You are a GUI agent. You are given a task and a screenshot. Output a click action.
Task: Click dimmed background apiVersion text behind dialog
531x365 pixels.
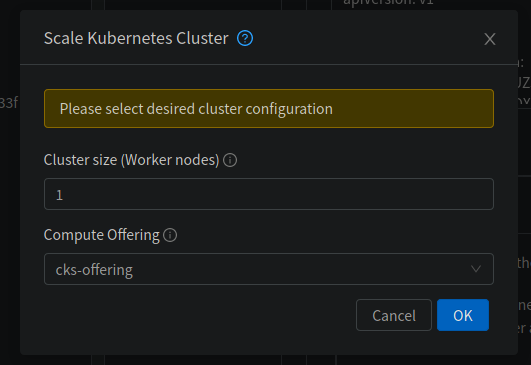pos(388,3)
